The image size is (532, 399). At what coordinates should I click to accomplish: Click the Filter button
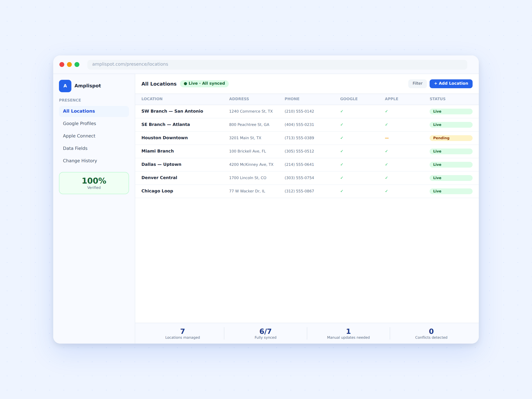(417, 83)
